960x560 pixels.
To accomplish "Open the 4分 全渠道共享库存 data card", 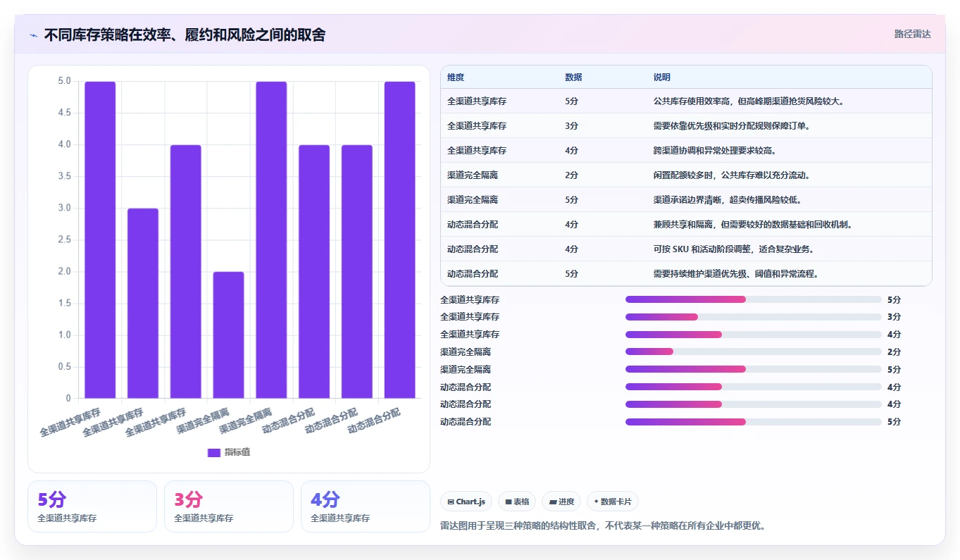I will [x=365, y=506].
